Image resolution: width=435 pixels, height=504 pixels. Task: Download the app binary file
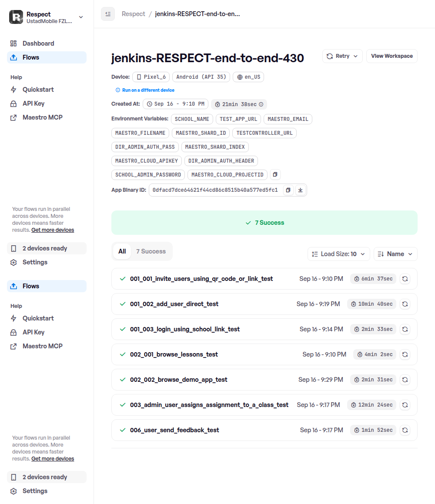(x=300, y=190)
